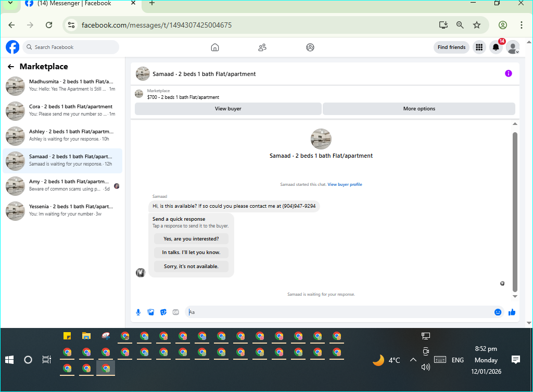Open the Cora conversation

click(x=62, y=111)
